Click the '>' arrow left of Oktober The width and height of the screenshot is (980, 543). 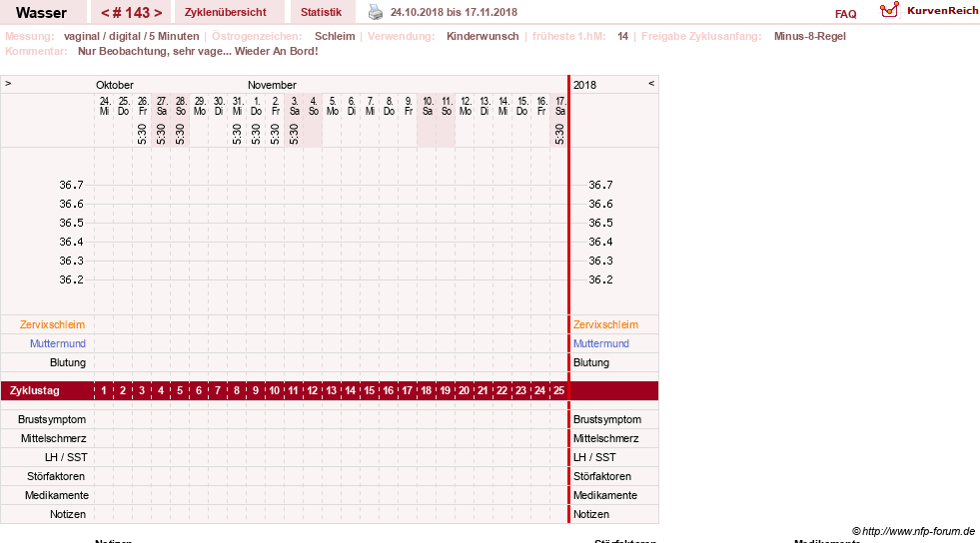(x=8, y=83)
